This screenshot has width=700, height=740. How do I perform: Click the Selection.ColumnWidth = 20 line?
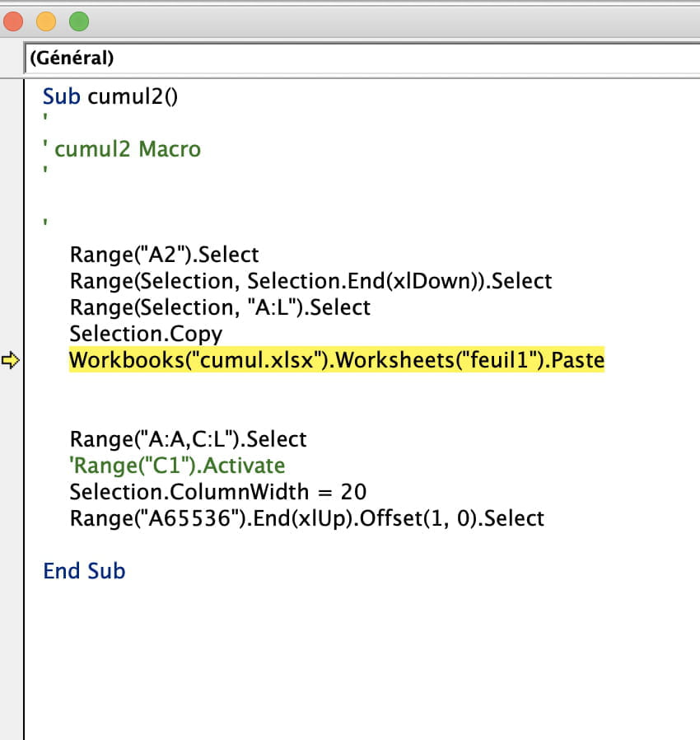pos(218,492)
